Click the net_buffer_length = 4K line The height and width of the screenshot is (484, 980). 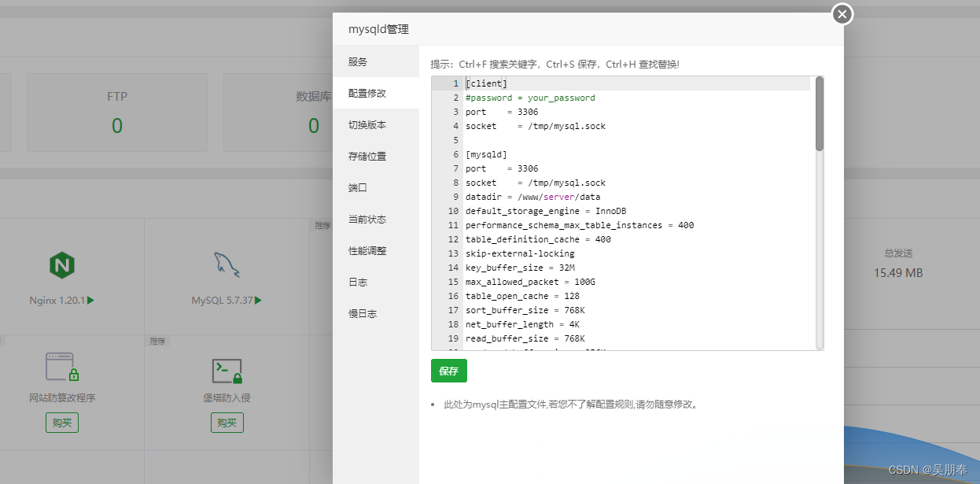click(x=522, y=324)
